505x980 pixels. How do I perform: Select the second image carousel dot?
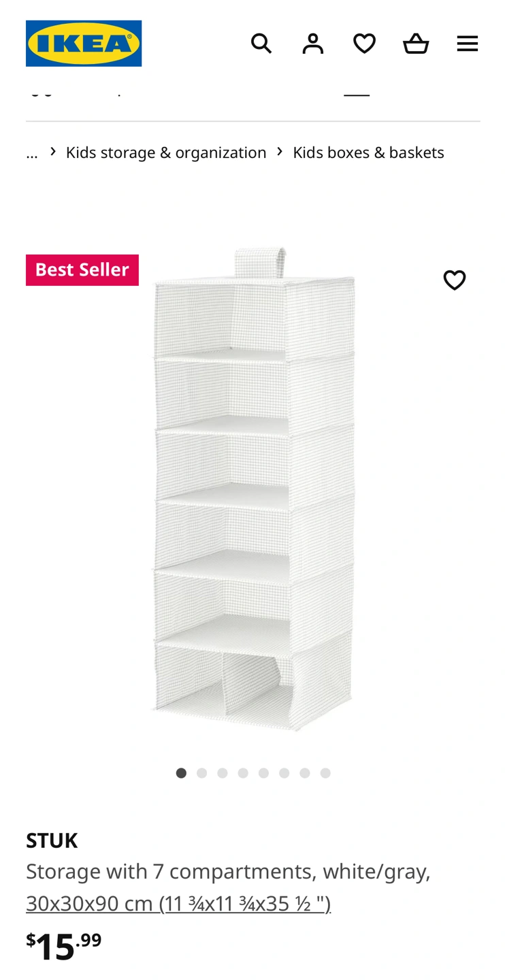click(x=201, y=773)
